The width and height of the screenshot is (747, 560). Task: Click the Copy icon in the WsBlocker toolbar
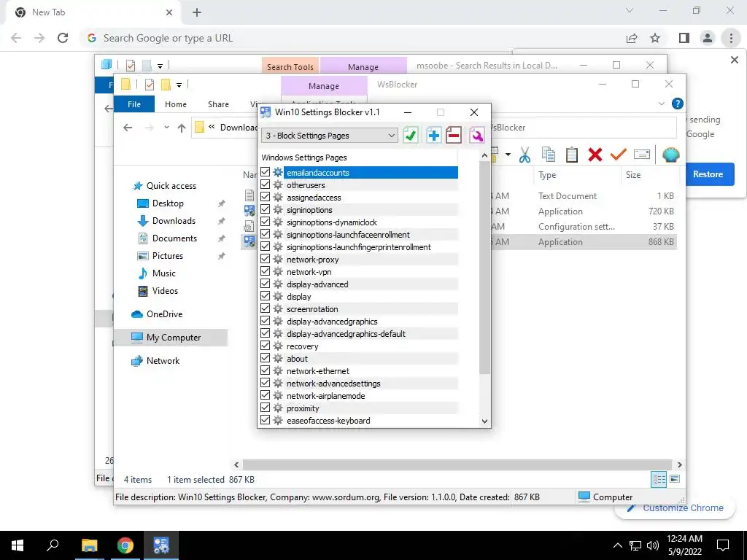click(x=549, y=155)
